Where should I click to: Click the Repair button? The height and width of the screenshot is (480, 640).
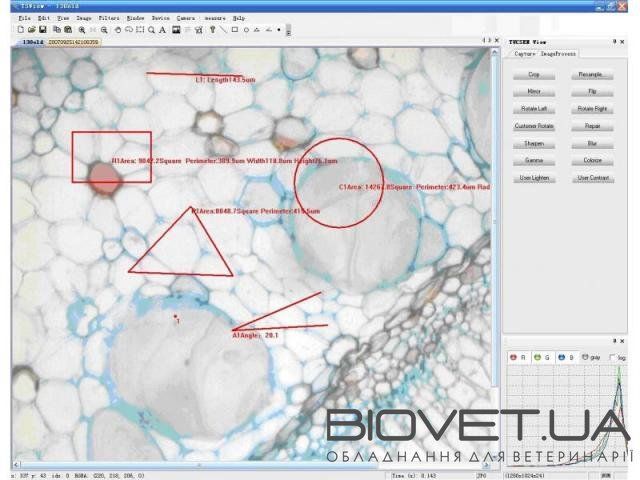[x=592, y=126]
